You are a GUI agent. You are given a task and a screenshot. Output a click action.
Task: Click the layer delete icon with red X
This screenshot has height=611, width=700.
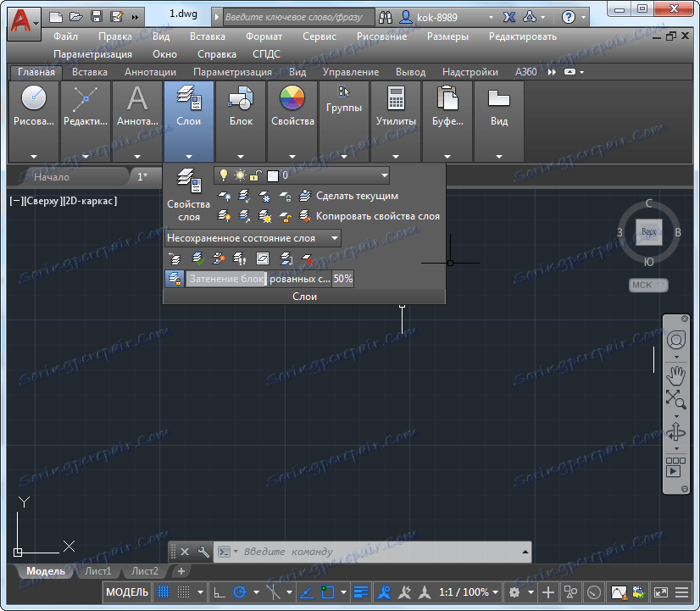pos(308,258)
